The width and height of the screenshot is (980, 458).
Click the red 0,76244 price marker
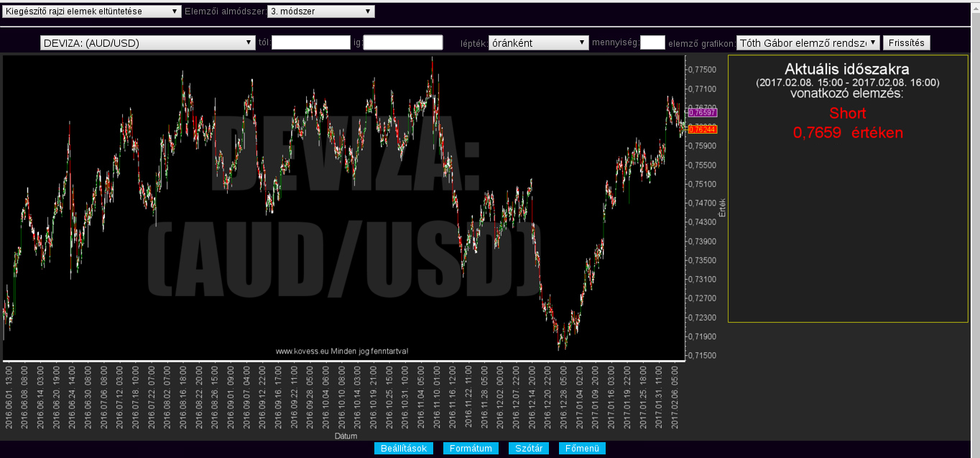click(x=702, y=129)
